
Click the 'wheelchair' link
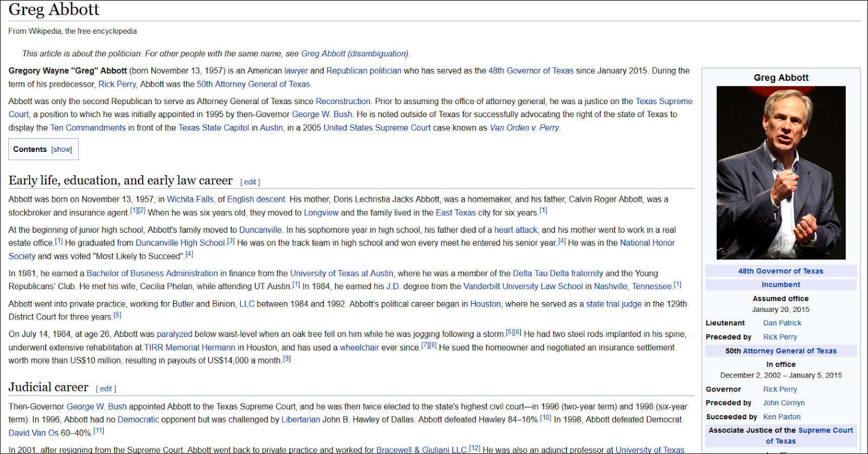(x=360, y=348)
